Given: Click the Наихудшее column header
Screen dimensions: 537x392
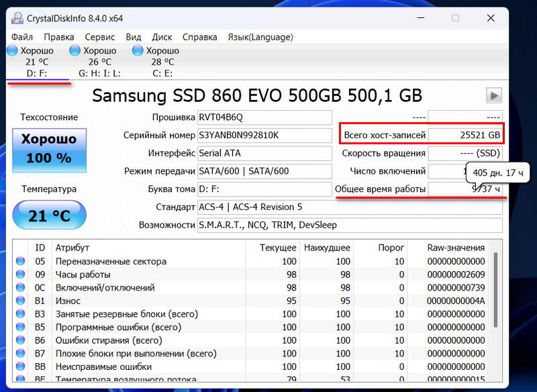Looking at the screenshot, I should pos(327,248).
